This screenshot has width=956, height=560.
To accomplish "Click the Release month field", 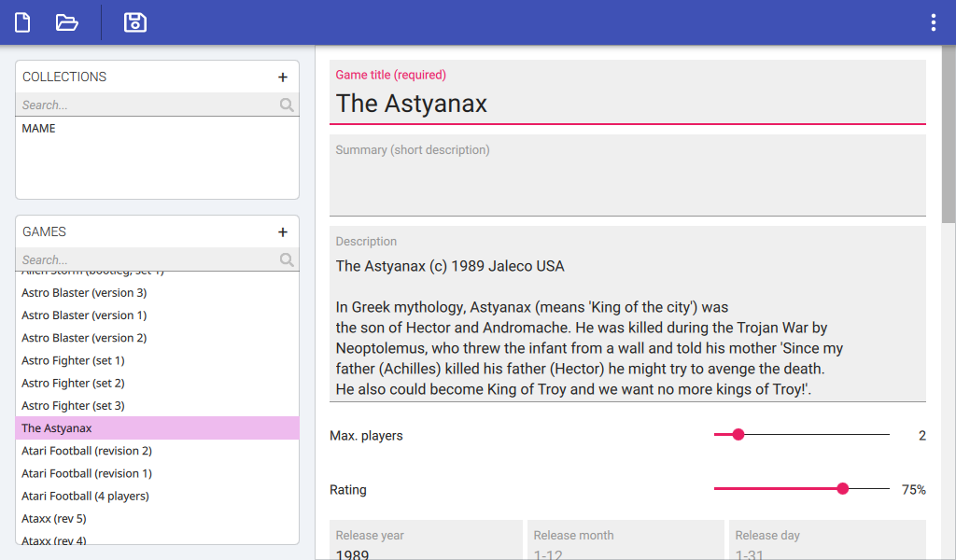I will [626, 539].
